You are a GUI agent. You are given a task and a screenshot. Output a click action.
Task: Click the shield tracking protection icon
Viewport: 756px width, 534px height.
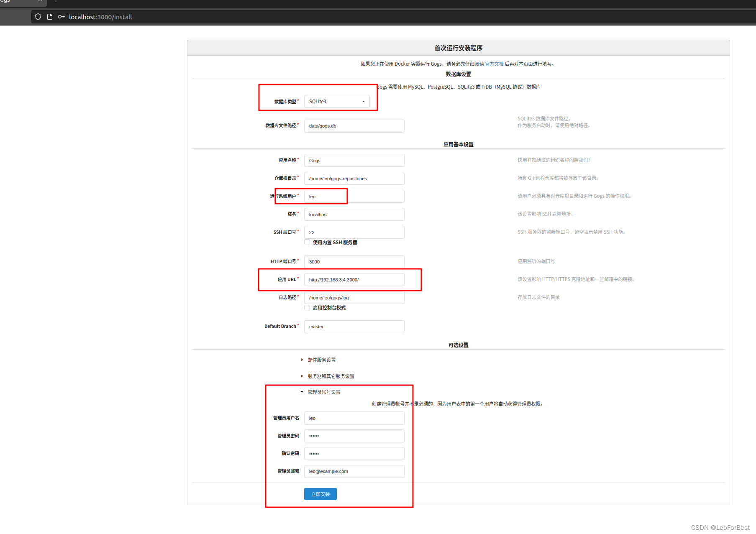click(38, 17)
